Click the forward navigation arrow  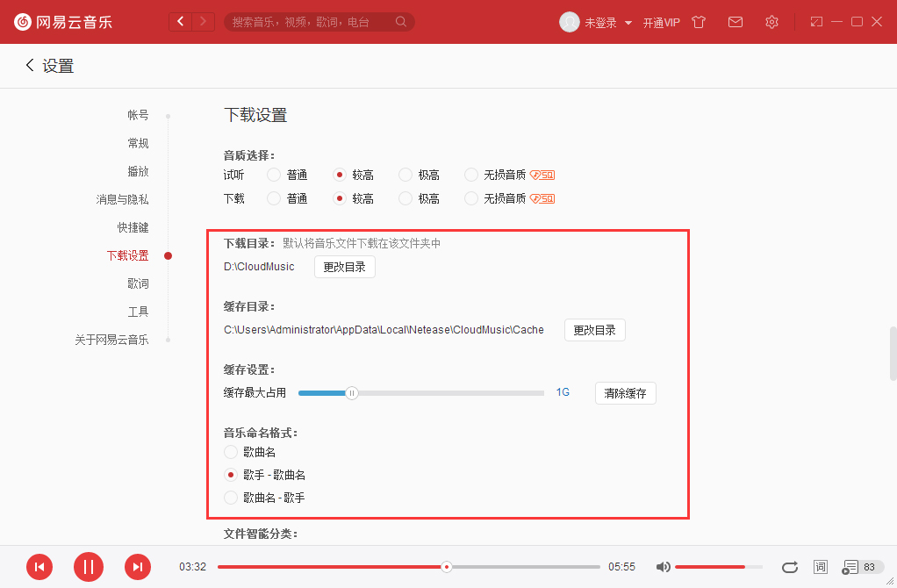(x=205, y=20)
